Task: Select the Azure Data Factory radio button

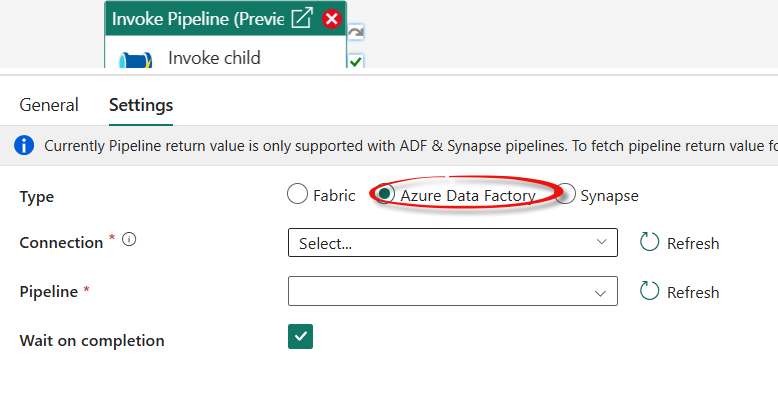Action: point(385,194)
